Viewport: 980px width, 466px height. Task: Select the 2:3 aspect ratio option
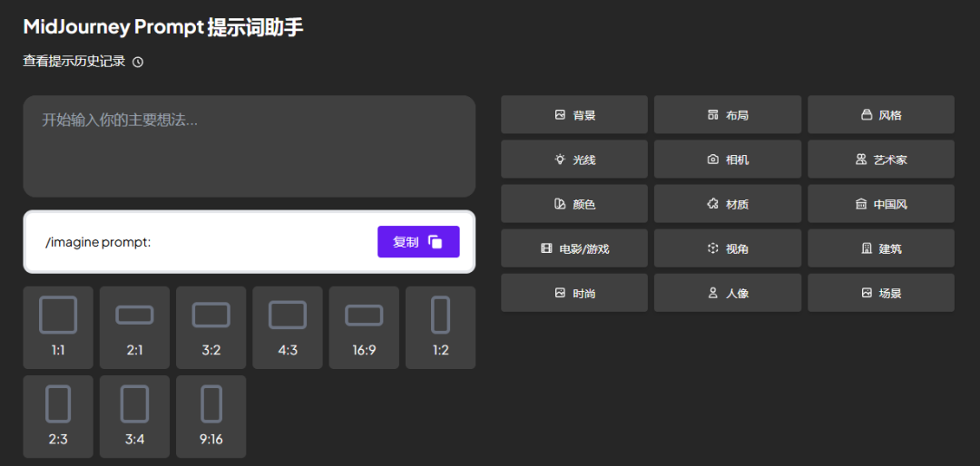coord(58,416)
